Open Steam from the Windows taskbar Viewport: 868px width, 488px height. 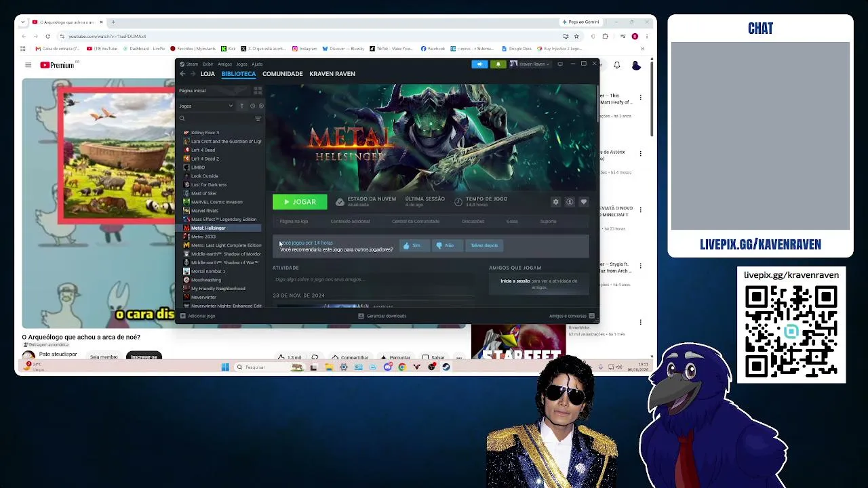coord(446,367)
